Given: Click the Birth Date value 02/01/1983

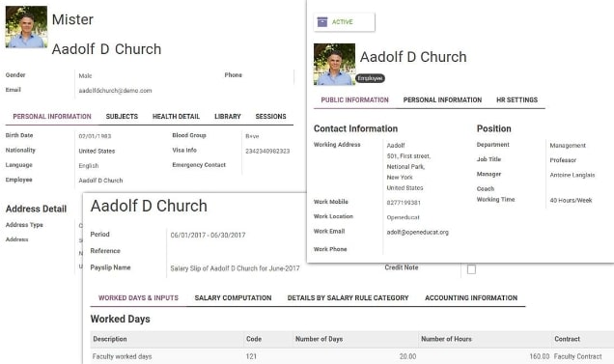Looking at the screenshot, I should (x=95, y=136).
